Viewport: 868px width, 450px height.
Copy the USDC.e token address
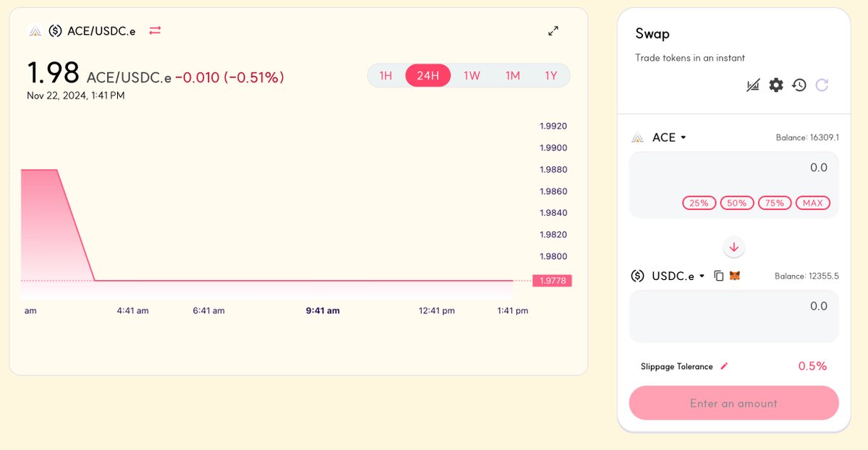[x=718, y=276]
